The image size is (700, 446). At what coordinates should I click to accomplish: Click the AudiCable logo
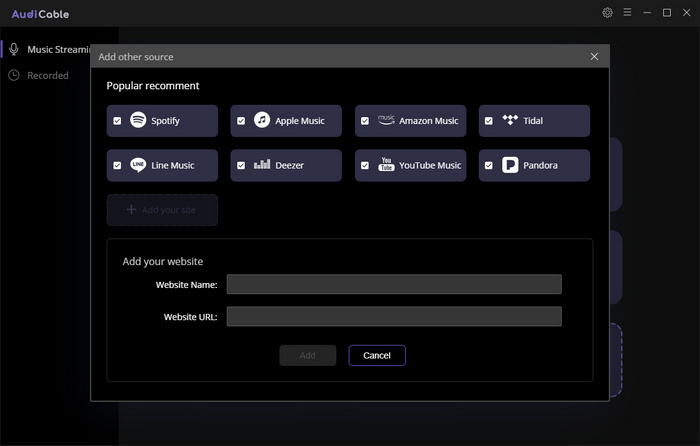[40, 14]
